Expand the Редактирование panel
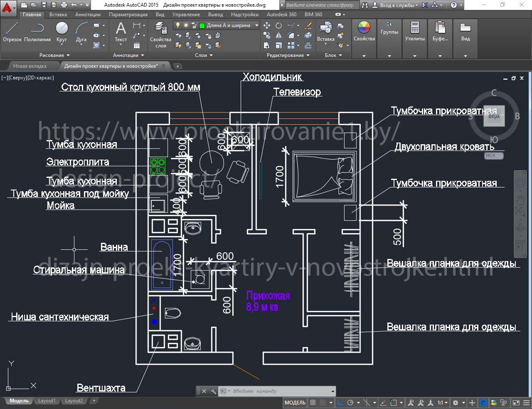Screen dimensions: 532x409 click(x=288, y=55)
